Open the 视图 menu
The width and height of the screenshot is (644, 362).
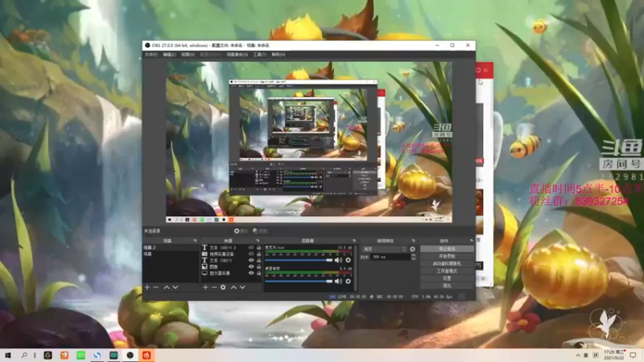pyautogui.click(x=188, y=55)
